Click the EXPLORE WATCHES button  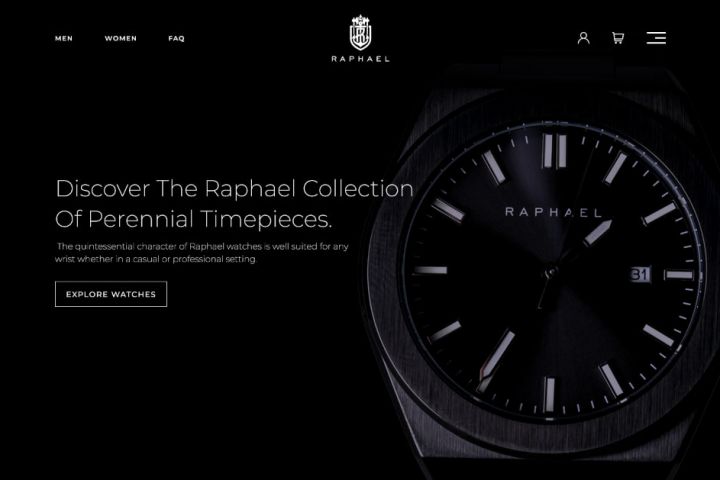coord(111,294)
